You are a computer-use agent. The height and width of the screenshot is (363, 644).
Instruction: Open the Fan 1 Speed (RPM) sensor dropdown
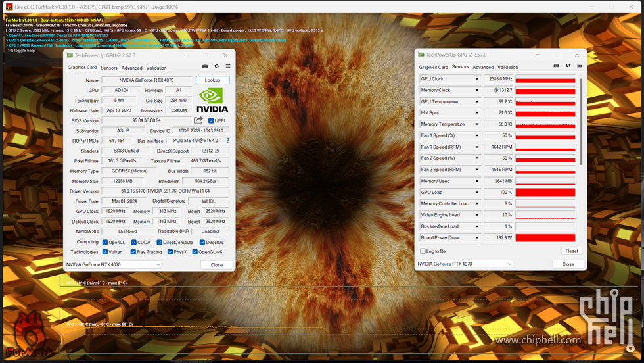(x=477, y=147)
